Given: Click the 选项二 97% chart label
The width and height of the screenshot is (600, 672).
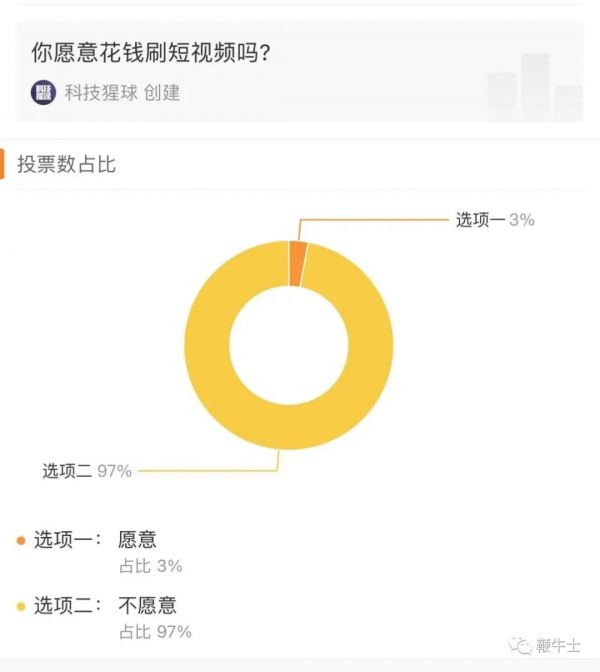Looking at the screenshot, I should 87,470.
